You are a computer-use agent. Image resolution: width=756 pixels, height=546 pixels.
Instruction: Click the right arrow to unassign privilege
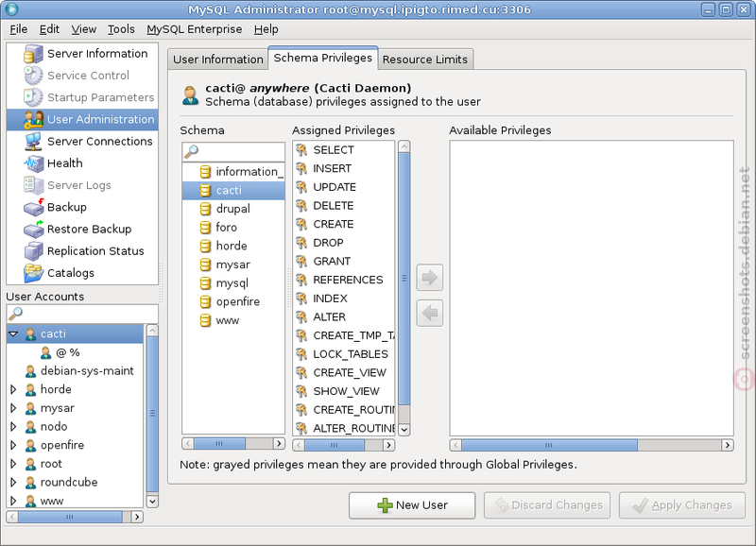click(430, 277)
